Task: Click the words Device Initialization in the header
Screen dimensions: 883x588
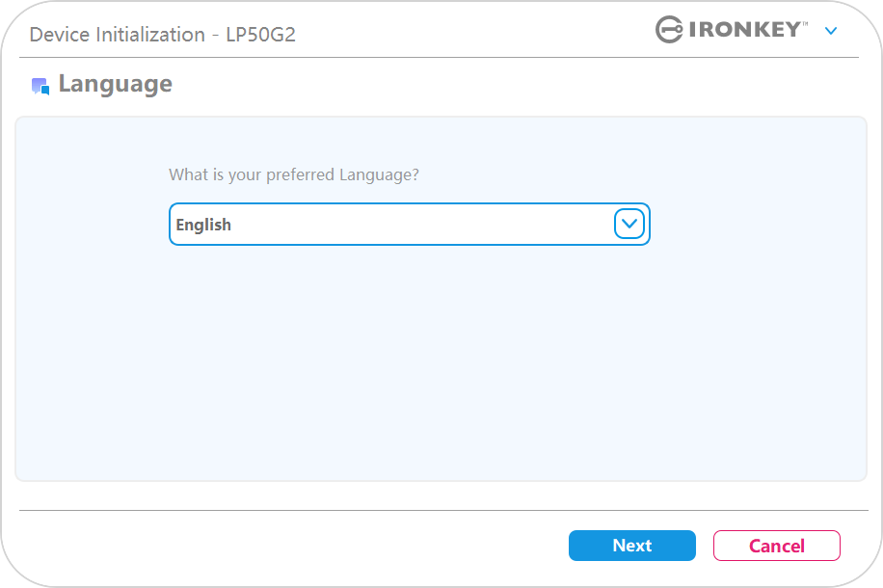Action: click(118, 35)
